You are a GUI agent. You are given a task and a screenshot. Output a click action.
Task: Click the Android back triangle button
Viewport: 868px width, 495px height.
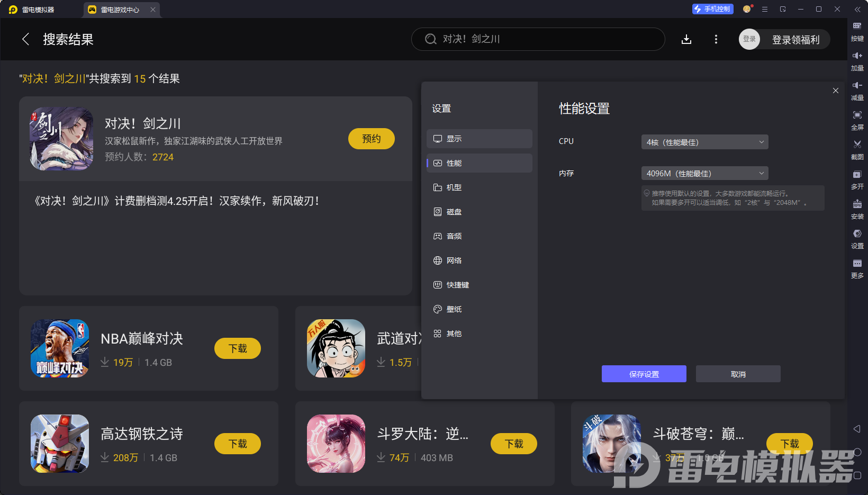857,429
